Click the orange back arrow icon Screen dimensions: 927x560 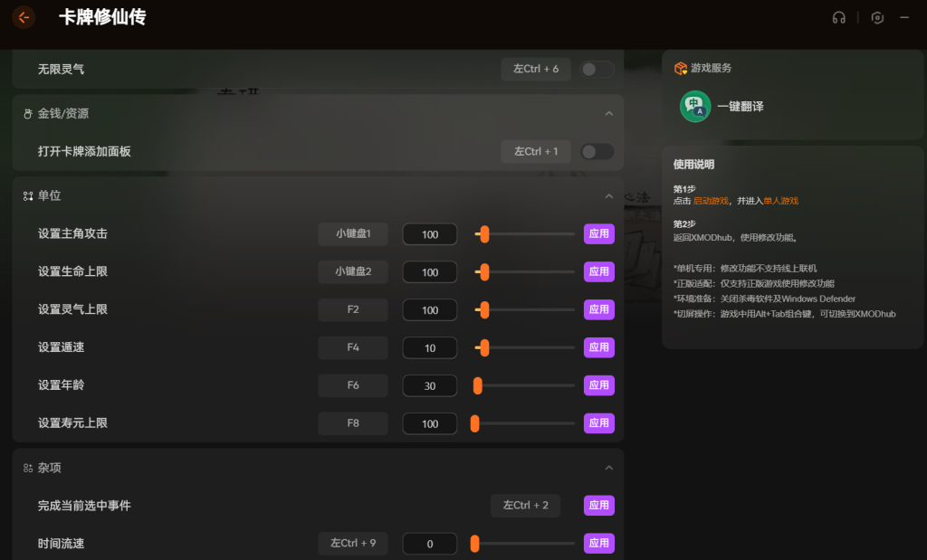coord(24,17)
